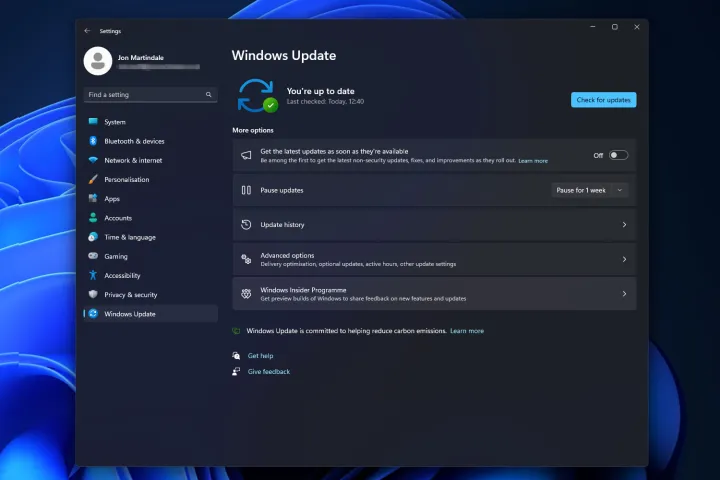Screen dimensions: 720x480
Task: Select Windows Update in sidebar
Action: click(151, 314)
